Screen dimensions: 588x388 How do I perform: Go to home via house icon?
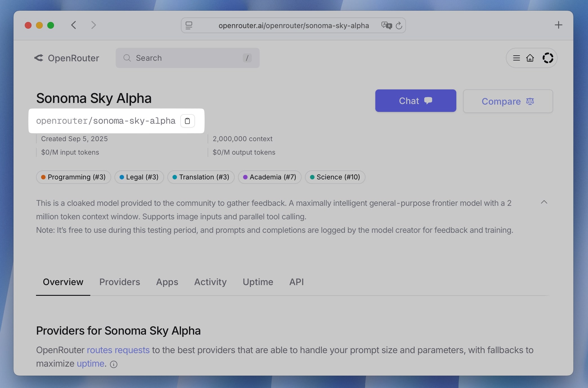(x=530, y=58)
